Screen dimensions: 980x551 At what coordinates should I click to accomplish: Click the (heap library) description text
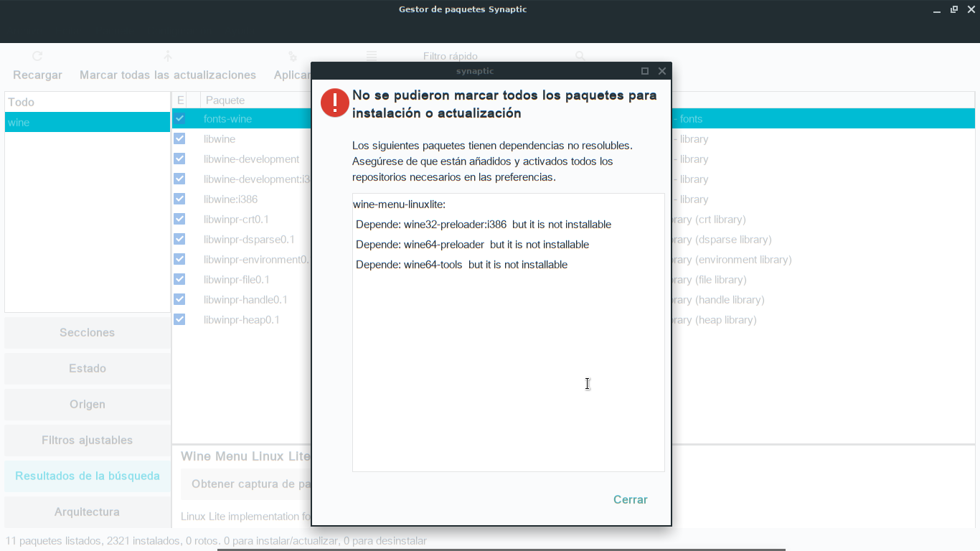[726, 319]
